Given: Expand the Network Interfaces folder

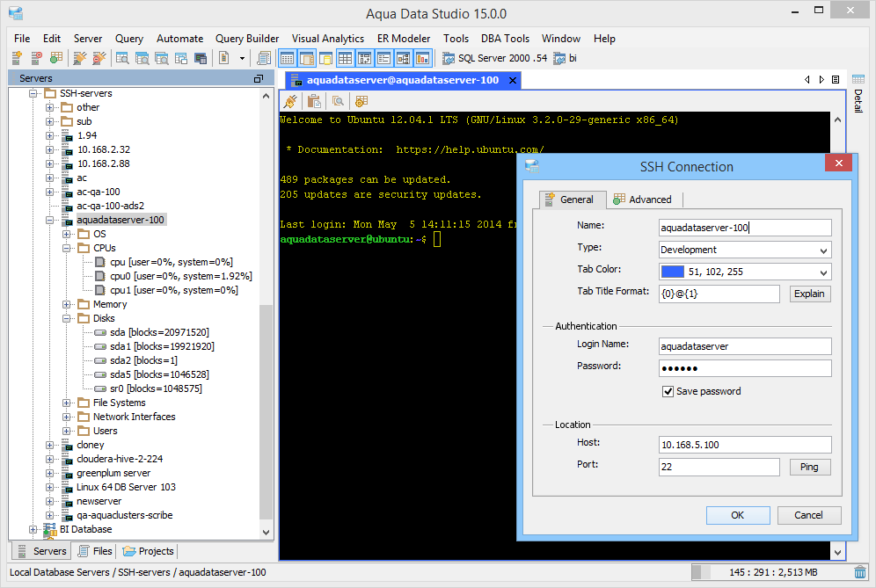Looking at the screenshot, I should click(x=66, y=417).
